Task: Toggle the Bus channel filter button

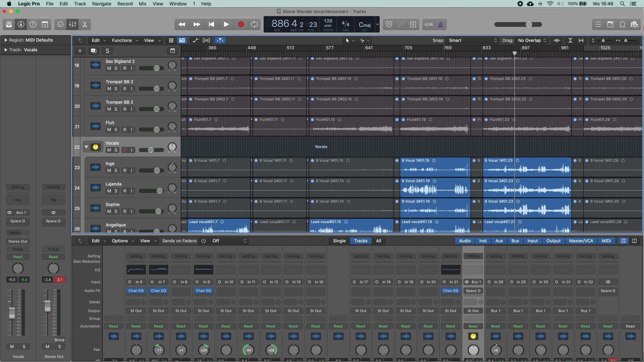Action: 515,241
